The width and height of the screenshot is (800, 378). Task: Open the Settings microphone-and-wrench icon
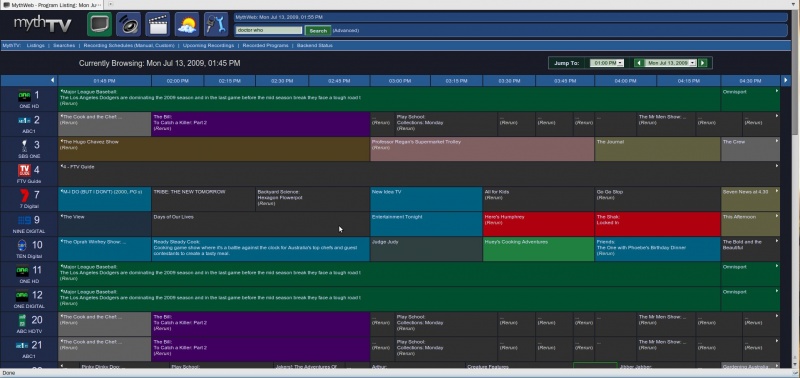pyautogui.click(x=216, y=24)
